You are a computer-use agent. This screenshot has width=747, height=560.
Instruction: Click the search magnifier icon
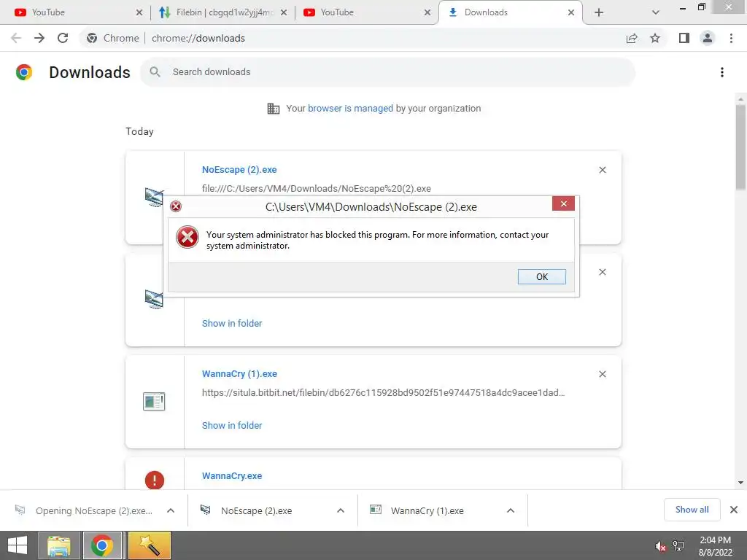click(155, 72)
